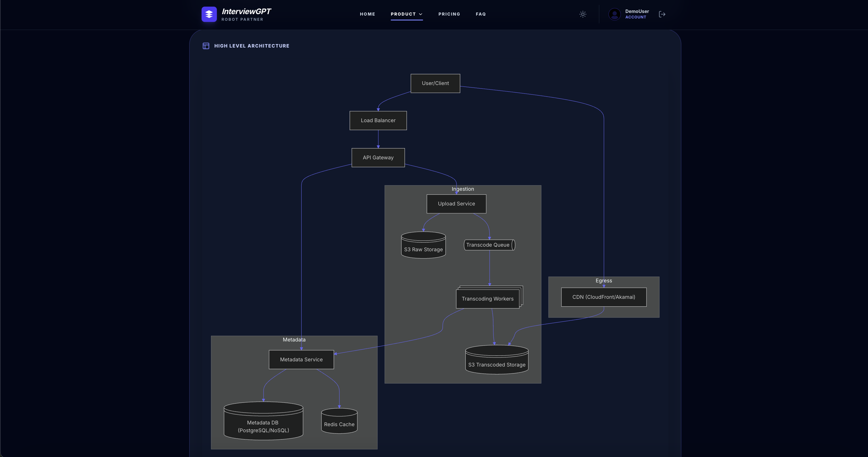Image resolution: width=868 pixels, height=457 pixels.
Task: Click the Transcoding Workers stacked node
Action: (487, 299)
